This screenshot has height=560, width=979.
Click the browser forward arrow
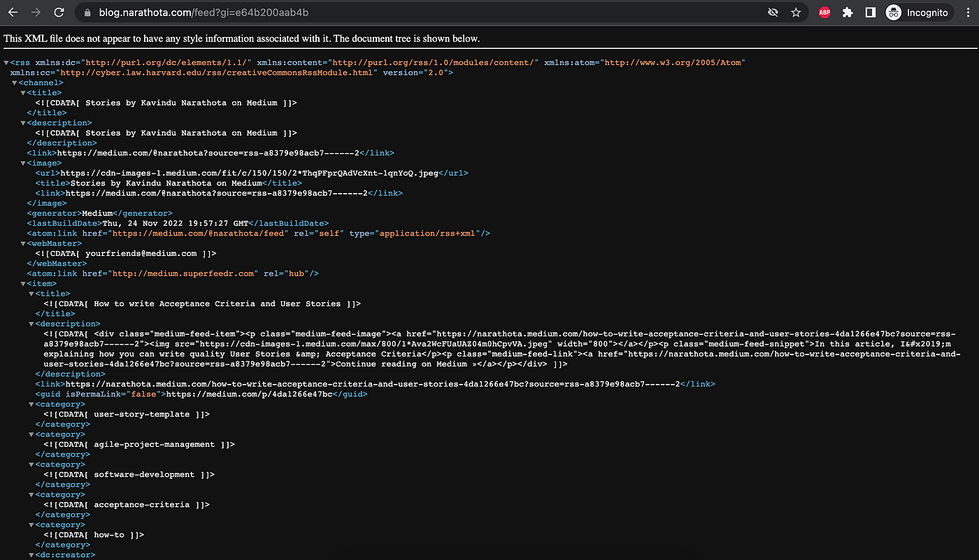pos(36,13)
